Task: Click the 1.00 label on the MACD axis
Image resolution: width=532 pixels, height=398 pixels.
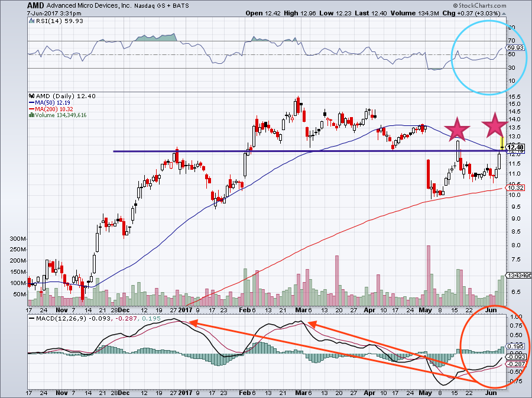Action: [x=517, y=316]
